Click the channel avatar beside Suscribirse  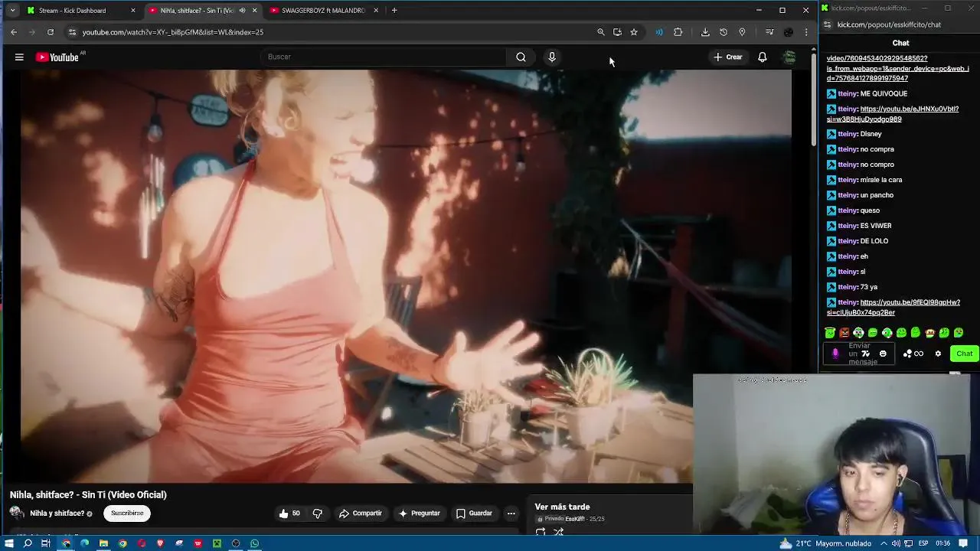[x=16, y=514]
